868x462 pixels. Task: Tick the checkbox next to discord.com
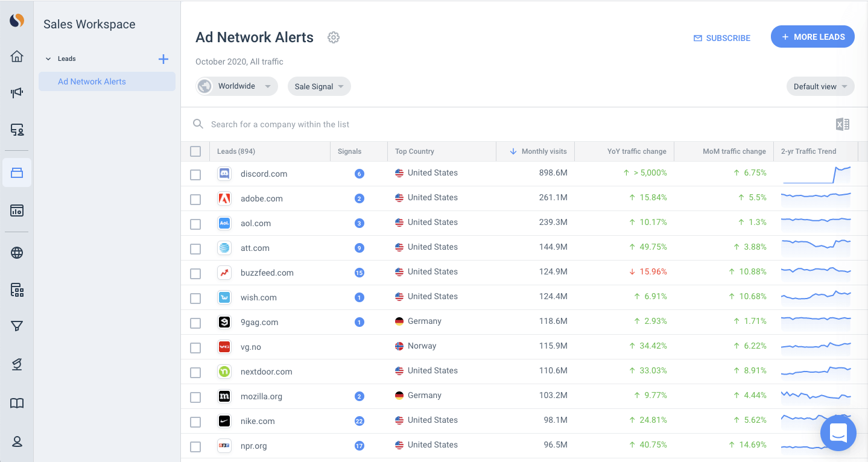point(195,173)
